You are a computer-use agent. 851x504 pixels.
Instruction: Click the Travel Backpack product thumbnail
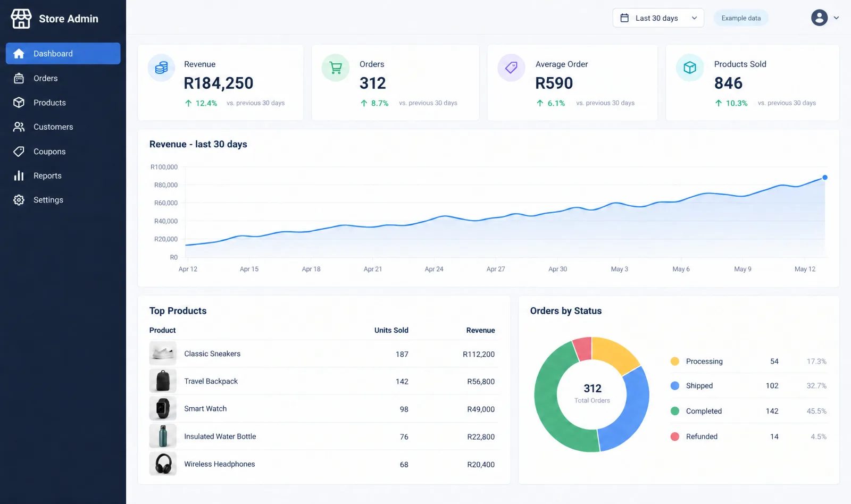(x=163, y=381)
